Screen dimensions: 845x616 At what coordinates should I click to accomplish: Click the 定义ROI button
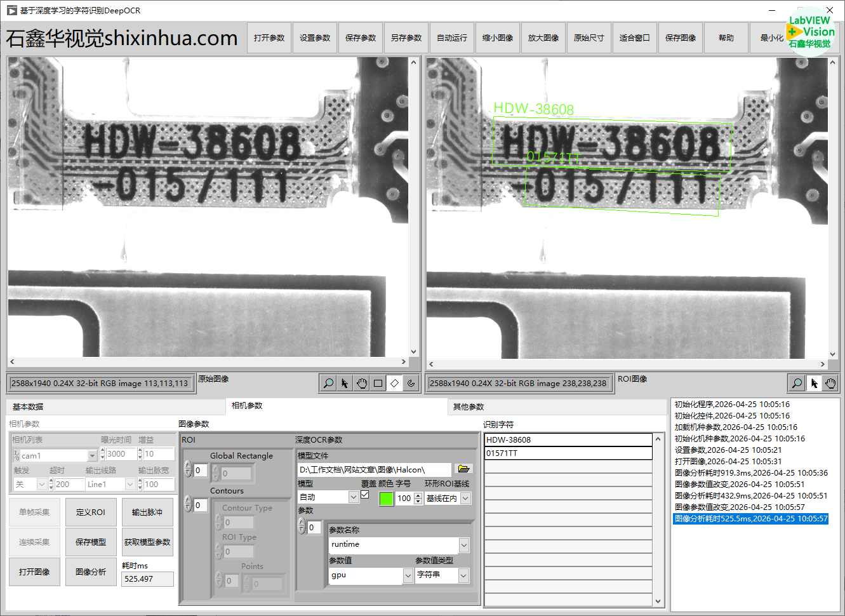91,512
